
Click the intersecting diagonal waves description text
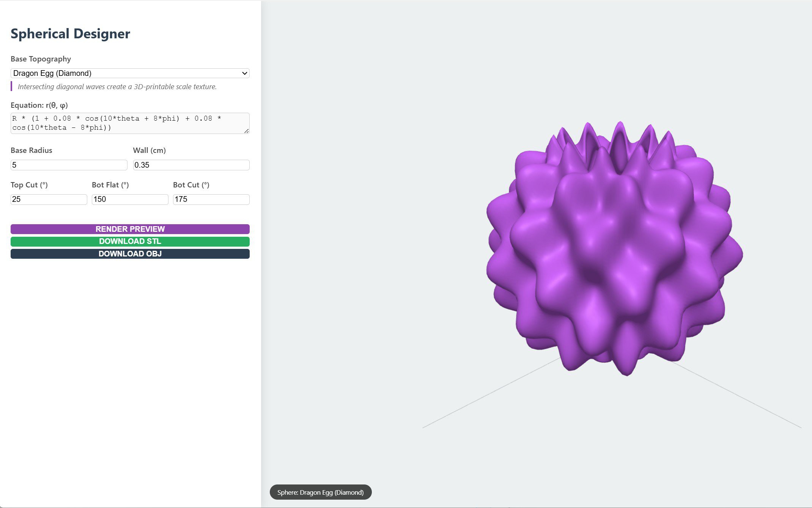point(117,87)
